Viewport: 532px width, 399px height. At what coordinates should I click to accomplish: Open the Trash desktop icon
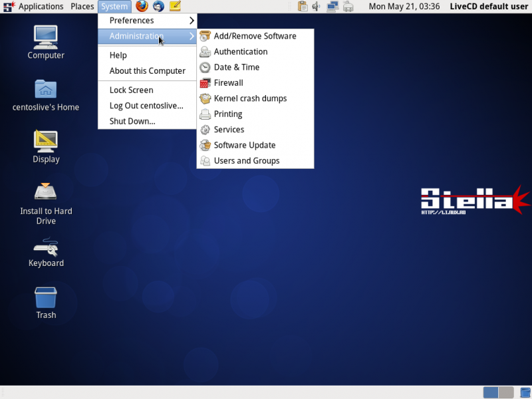46,303
